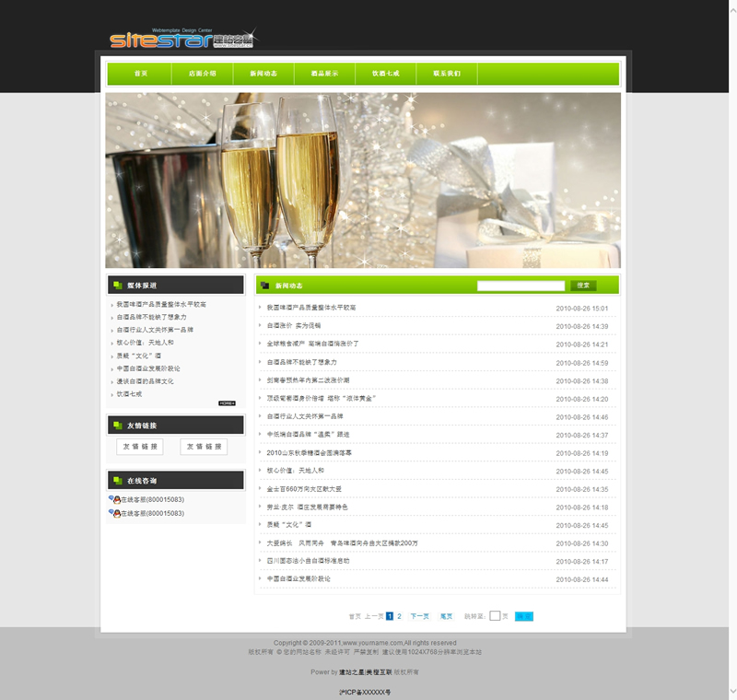Image resolution: width=737 pixels, height=700 pixels.
Task: Click 下一页 next page link
Action: (419, 616)
